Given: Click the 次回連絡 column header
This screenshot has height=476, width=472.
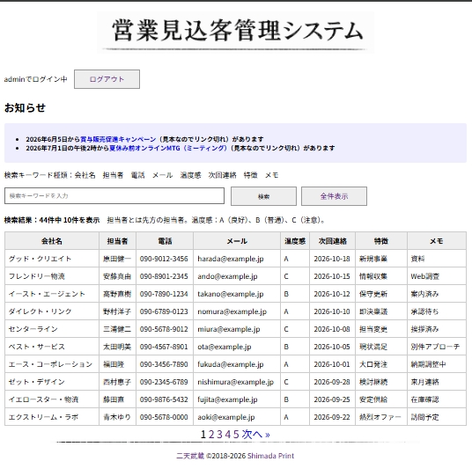Looking at the screenshot, I should tap(333, 241).
